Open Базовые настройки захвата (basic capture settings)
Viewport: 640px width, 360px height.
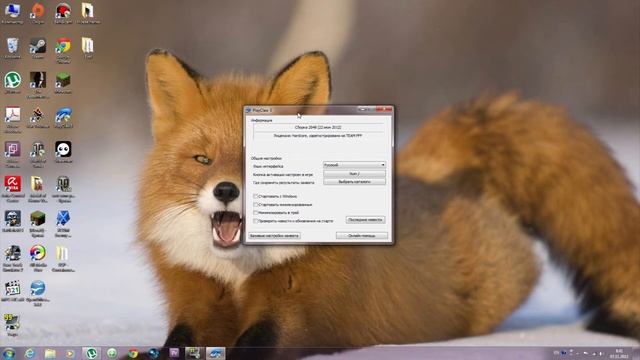coord(274,236)
